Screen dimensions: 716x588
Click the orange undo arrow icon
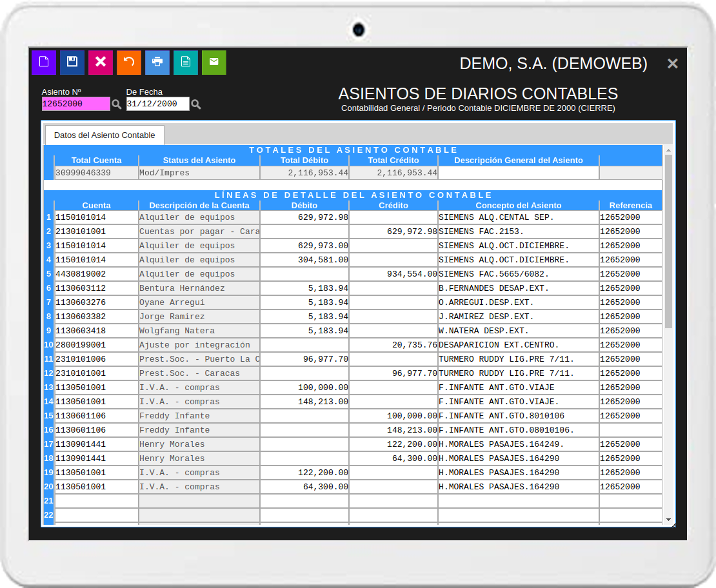tap(129, 62)
